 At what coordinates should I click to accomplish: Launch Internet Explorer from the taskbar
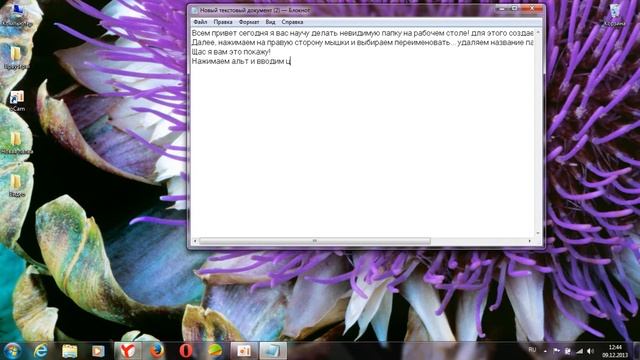click(41, 351)
